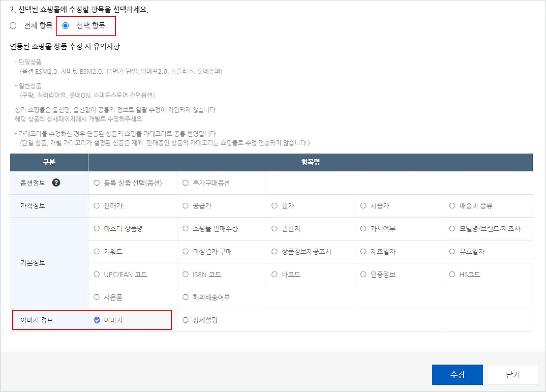The height and width of the screenshot is (392, 546).
Task: Uncheck the 이미지 checkbox
Action: pyautogui.click(x=97, y=320)
